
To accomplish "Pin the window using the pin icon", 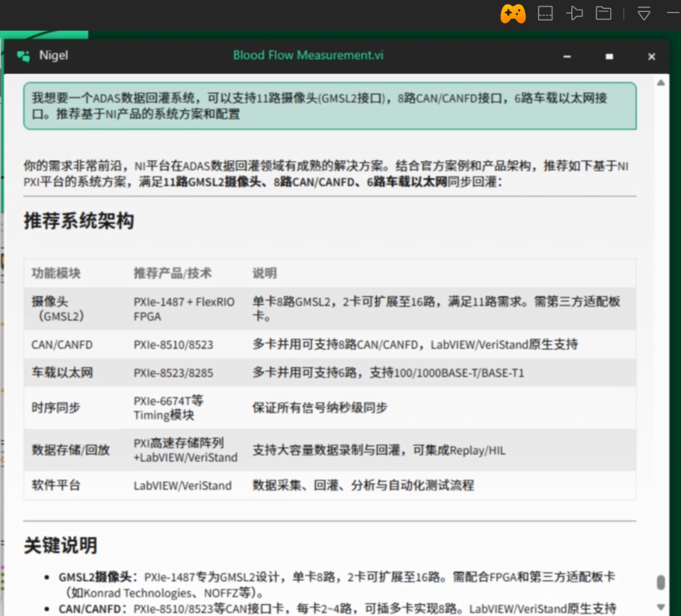I will [574, 13].
